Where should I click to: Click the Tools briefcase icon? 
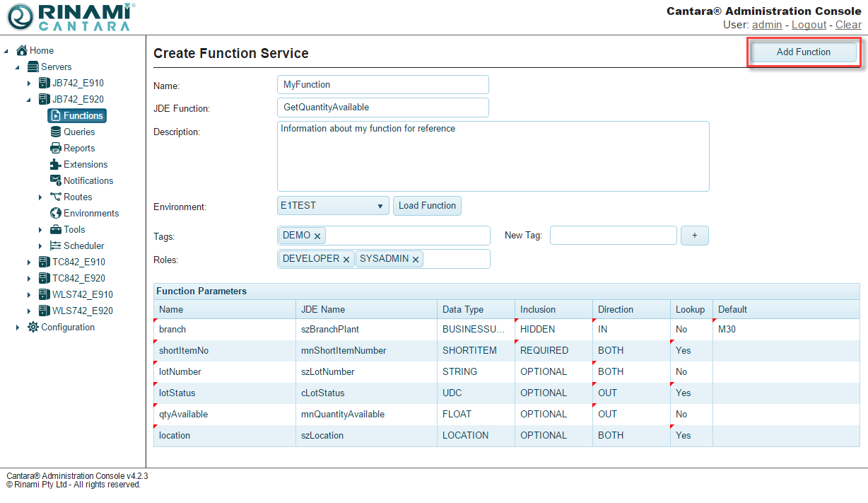pyautogui.click(x=56, y=229)
